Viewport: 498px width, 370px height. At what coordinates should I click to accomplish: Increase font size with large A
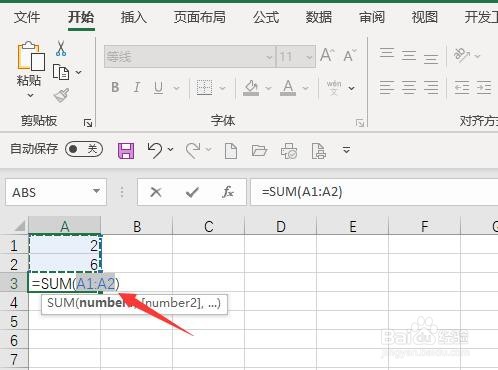[327, 55]
